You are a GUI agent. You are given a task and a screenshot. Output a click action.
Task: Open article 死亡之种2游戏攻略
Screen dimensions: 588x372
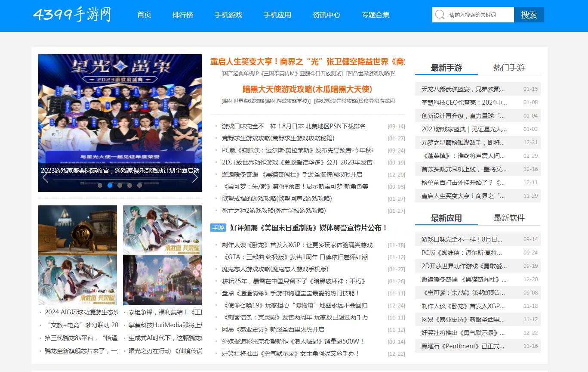click(274, 211)
